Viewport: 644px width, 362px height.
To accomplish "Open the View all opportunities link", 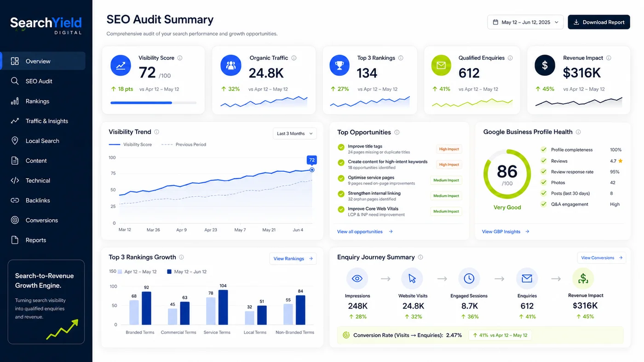I will click(365, 232).
